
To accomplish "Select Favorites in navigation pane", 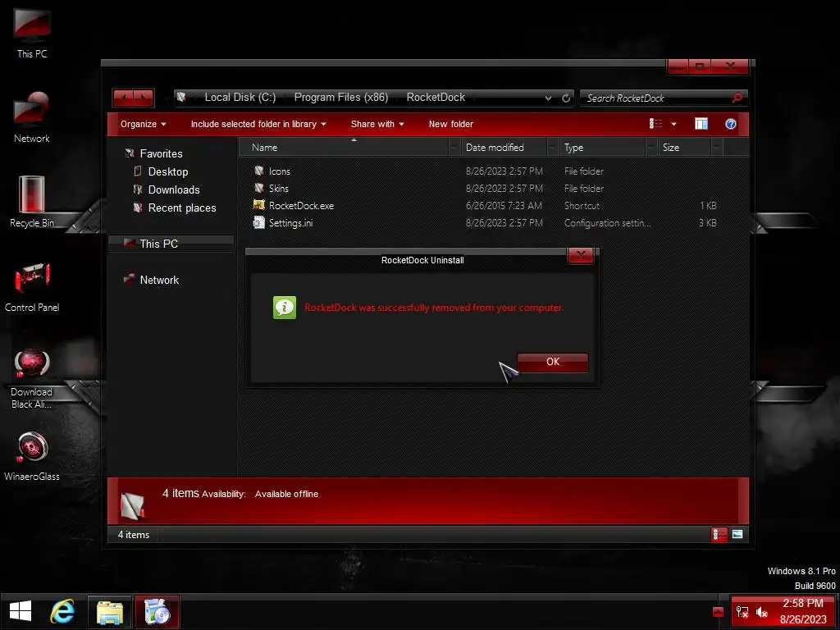I will click(161, 153).
